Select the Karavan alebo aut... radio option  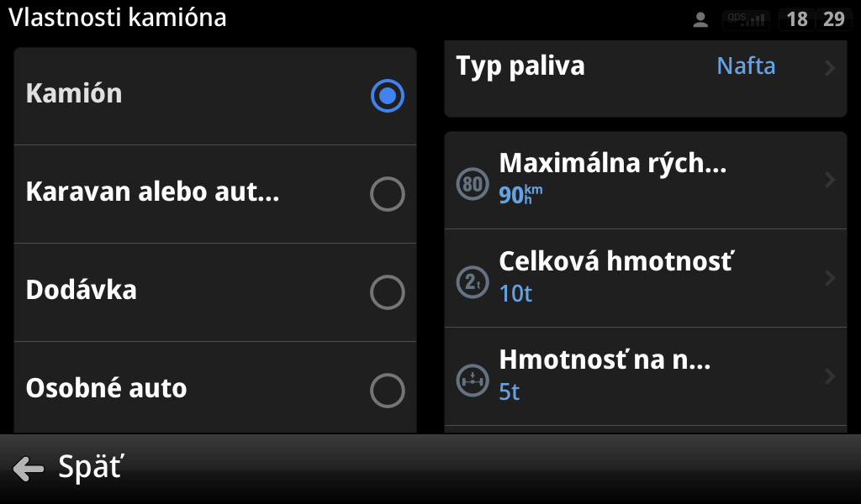point(387,195)
